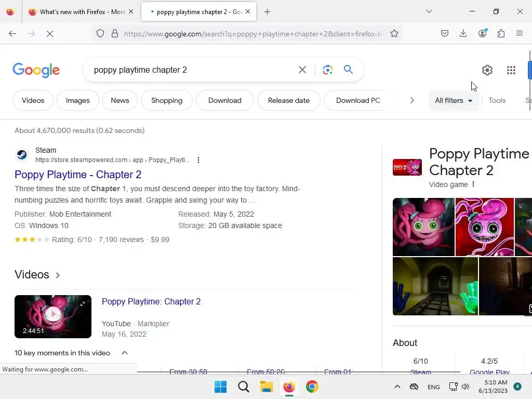Open the All filters dropdown
The image size is (532, 399).
454,100
